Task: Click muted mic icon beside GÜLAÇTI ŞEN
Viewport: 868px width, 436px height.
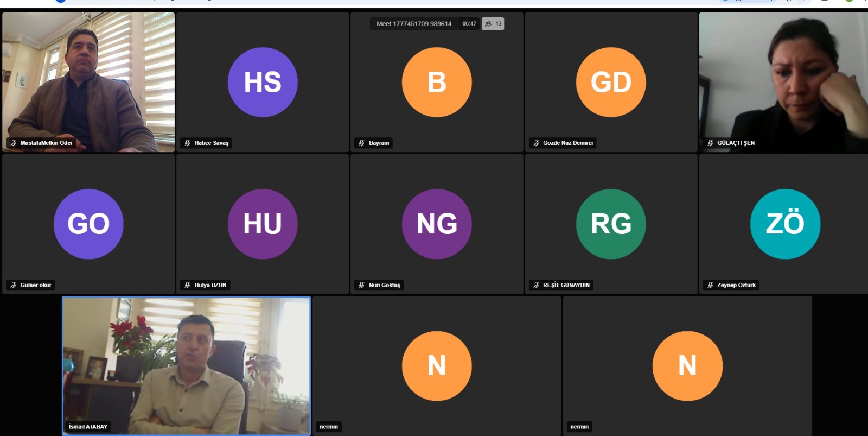Action: 710,143
